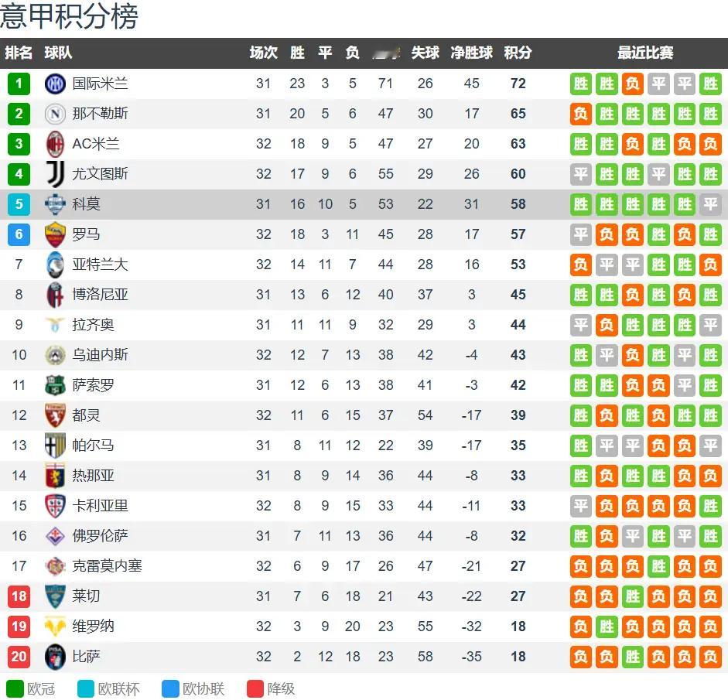Click the AC Milan (AC米兰) club badge

(56, 144)
